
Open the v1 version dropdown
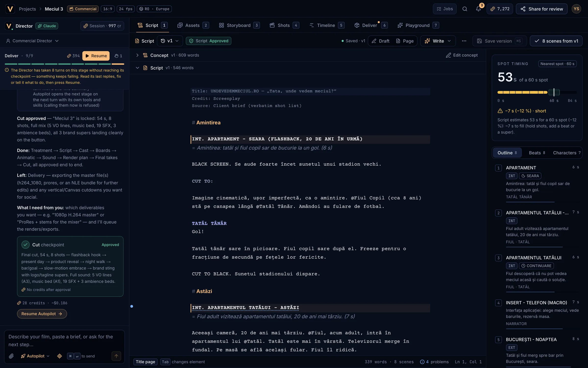point(170,41)
